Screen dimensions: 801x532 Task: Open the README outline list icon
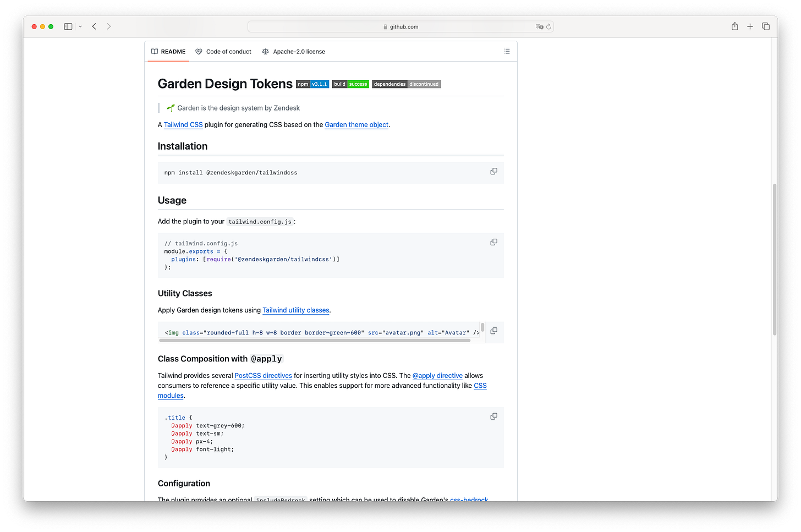(x=507, y=52)
